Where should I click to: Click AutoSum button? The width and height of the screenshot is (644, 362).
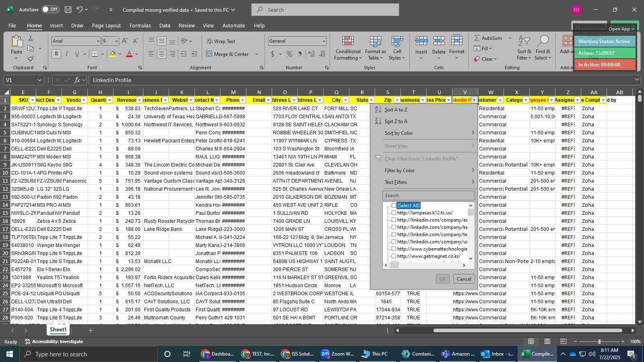click(x=488, y=38)
